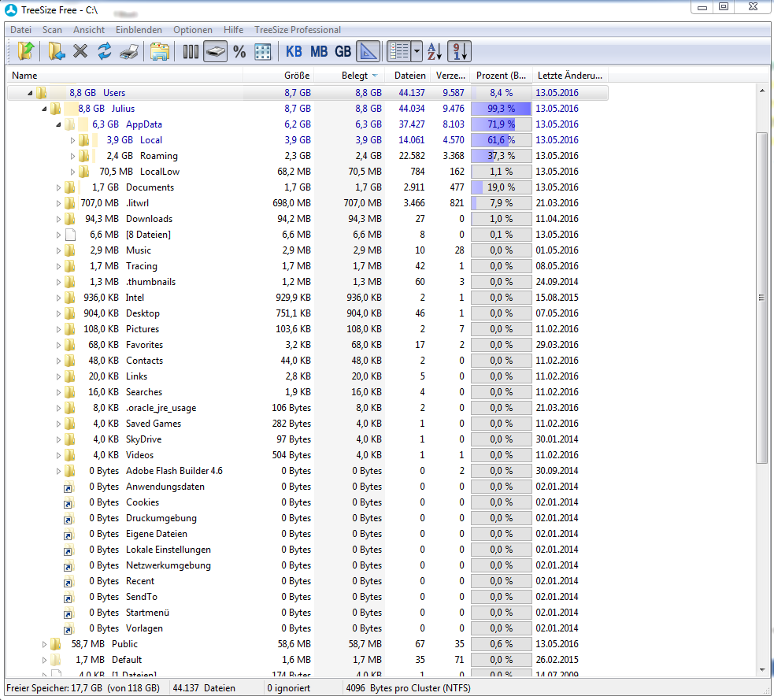
Task: Expand the Downloads folder node
Action: pos(58,219)
